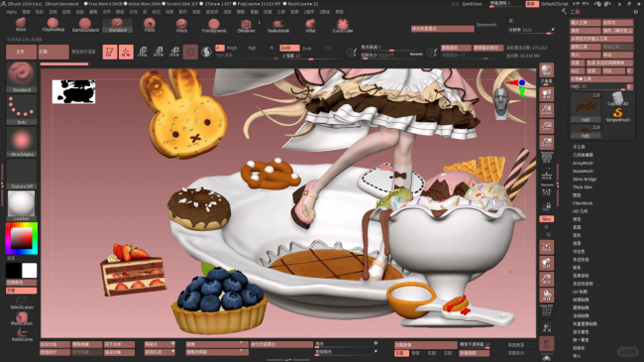644x362 pixels.
Task: Select the SnakeHook brush
Action: pos(278,26)
